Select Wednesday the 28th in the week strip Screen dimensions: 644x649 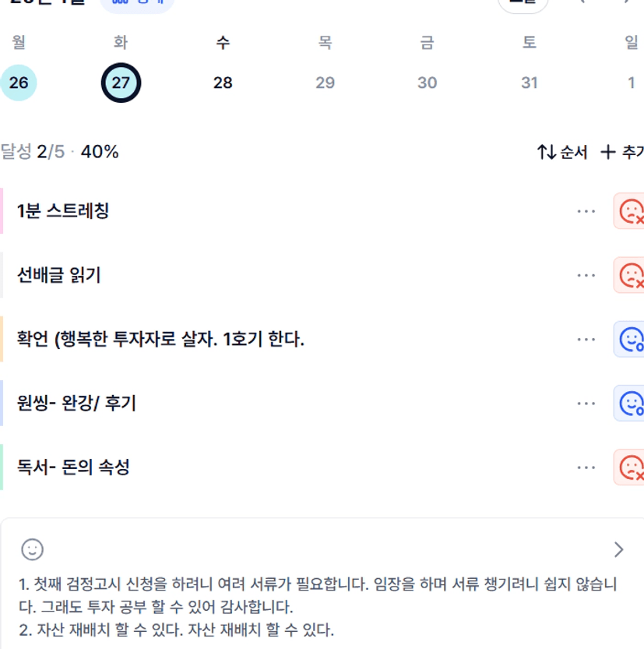(223, 83)
